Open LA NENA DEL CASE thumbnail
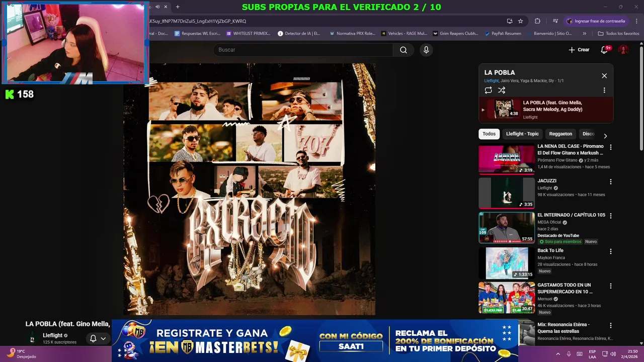644x362 pixels. pos(507,159)
